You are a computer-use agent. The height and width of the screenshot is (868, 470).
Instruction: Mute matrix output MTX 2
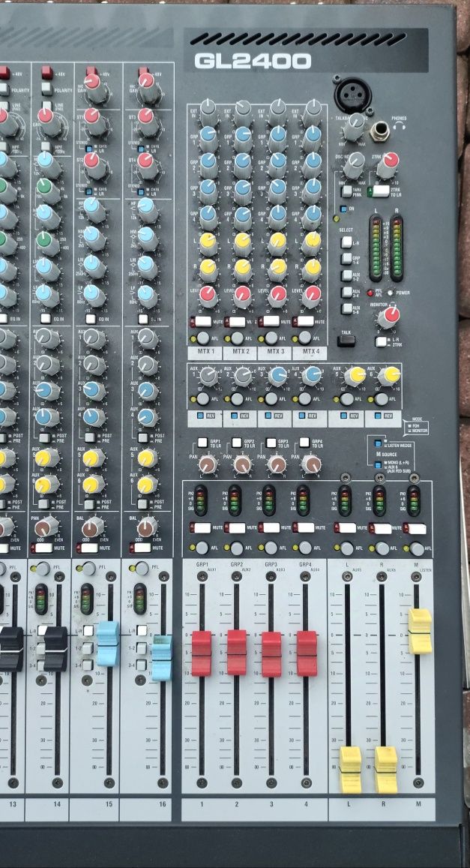[x=236, y=322]
